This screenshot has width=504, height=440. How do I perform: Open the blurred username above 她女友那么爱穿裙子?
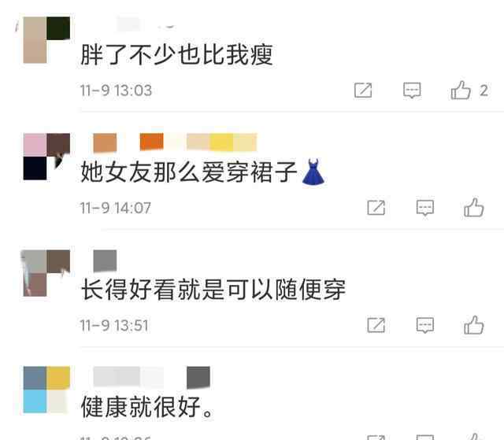pos(175,142)
